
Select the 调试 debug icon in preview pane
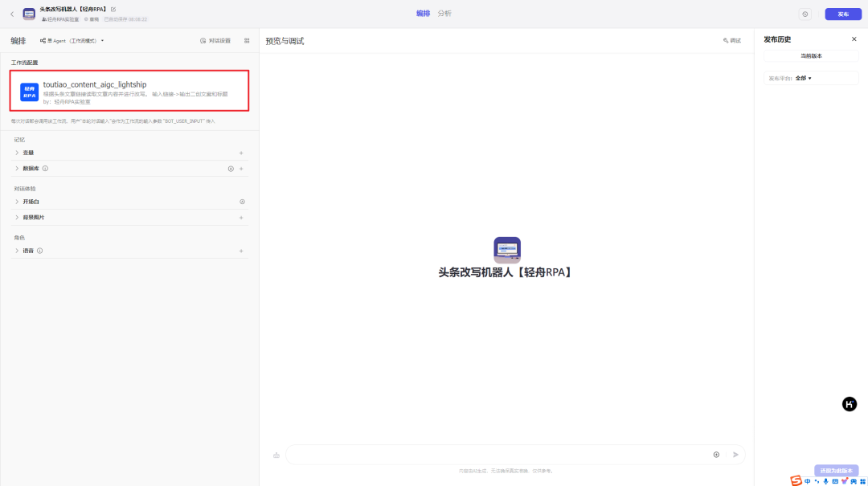[731, 39]
